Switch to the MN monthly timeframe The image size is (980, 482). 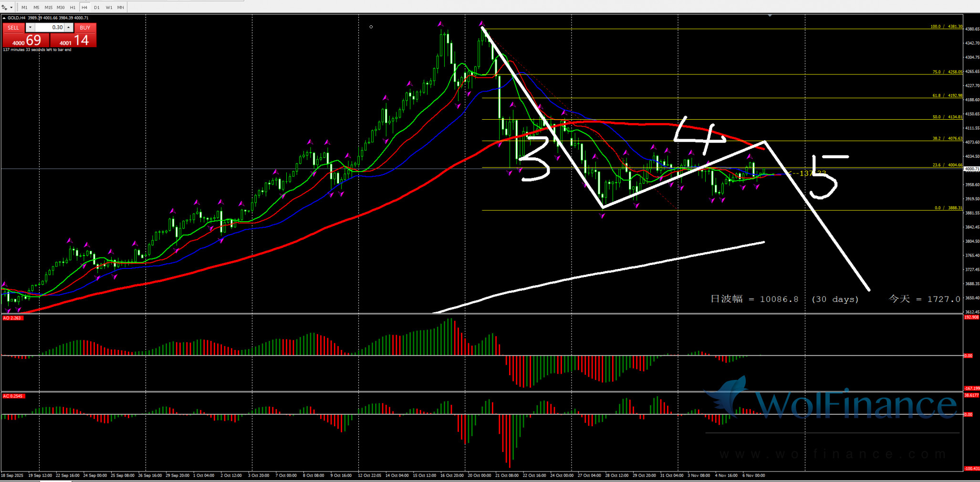(x=121, y=8)
